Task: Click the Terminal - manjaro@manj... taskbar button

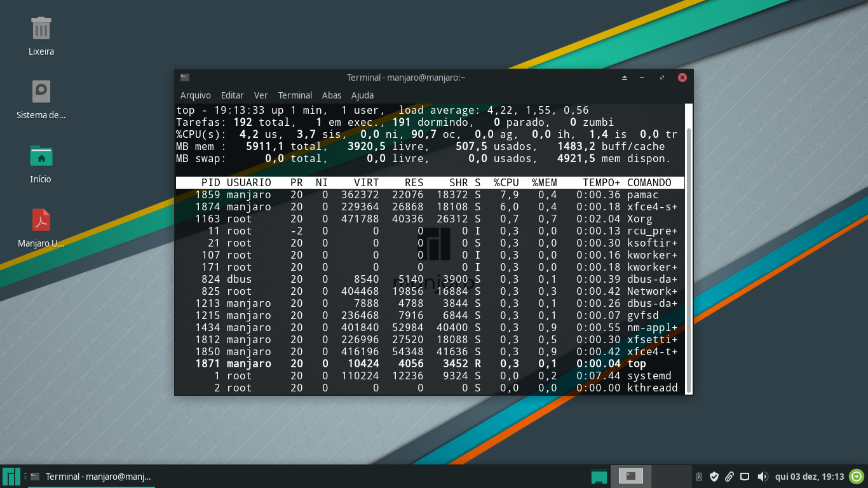Action: 91,477
